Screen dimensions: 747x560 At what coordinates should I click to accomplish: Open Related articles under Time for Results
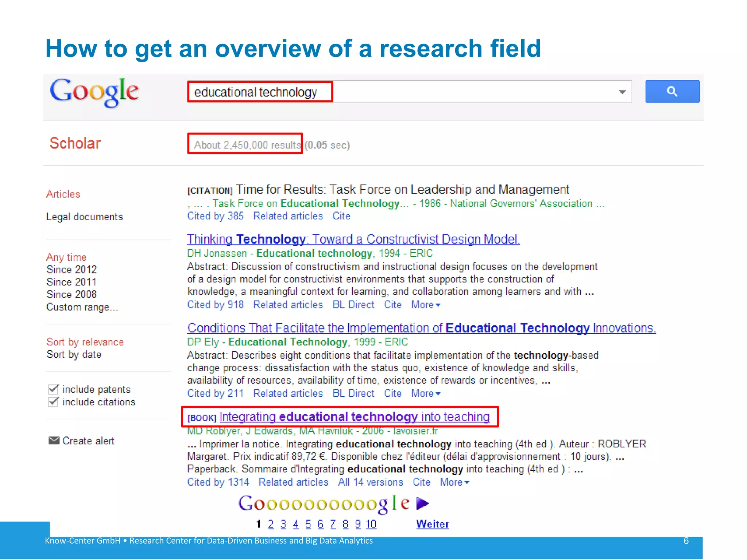click(288, 216)
